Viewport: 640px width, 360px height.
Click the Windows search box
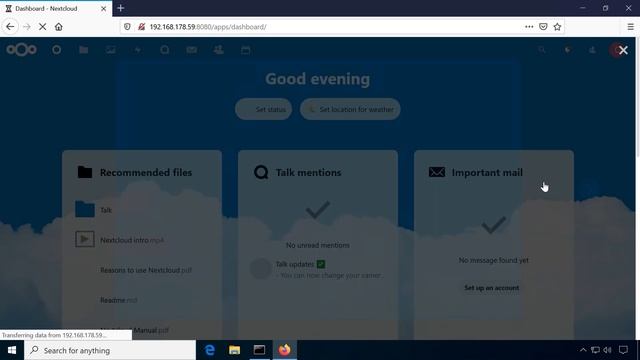pyautogui.click(x=110, y=350)
